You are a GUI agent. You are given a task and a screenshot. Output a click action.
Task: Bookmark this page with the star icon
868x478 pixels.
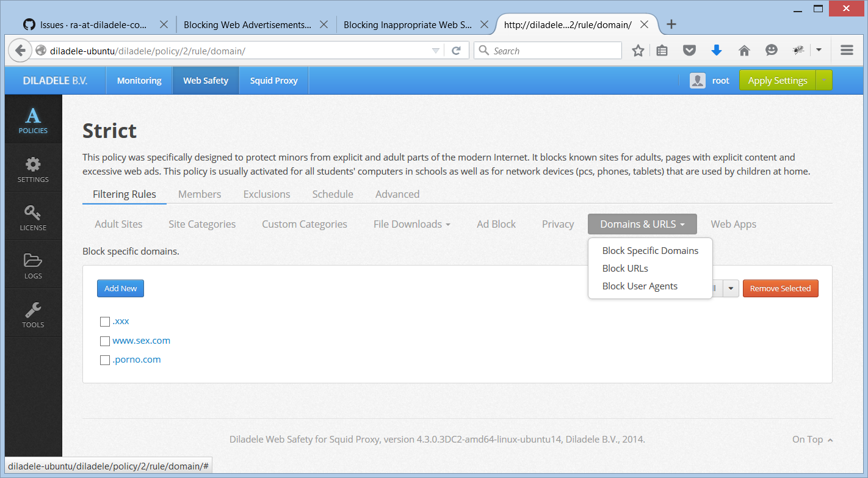(638, 51)
